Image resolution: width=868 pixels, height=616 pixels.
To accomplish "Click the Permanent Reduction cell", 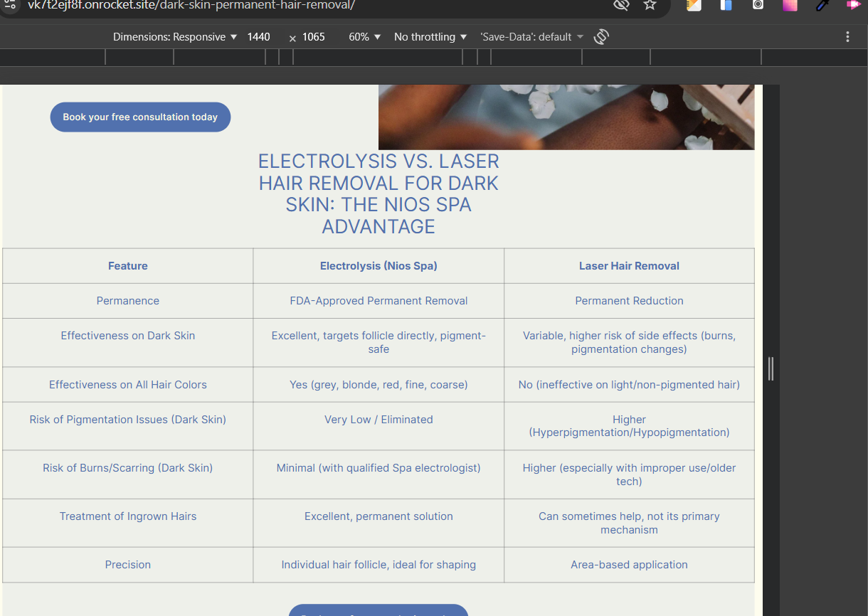I will coord(629,301).
